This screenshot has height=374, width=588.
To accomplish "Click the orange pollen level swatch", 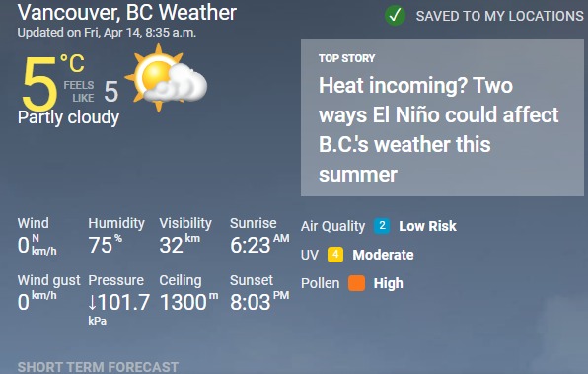I will (x=356, y=283).
